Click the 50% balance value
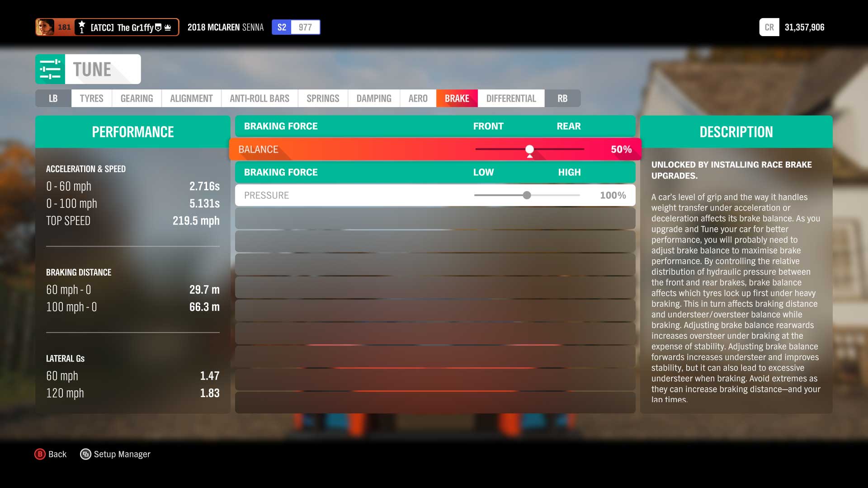868x488 pixels. pyautogui.click(x=621, y=149)
